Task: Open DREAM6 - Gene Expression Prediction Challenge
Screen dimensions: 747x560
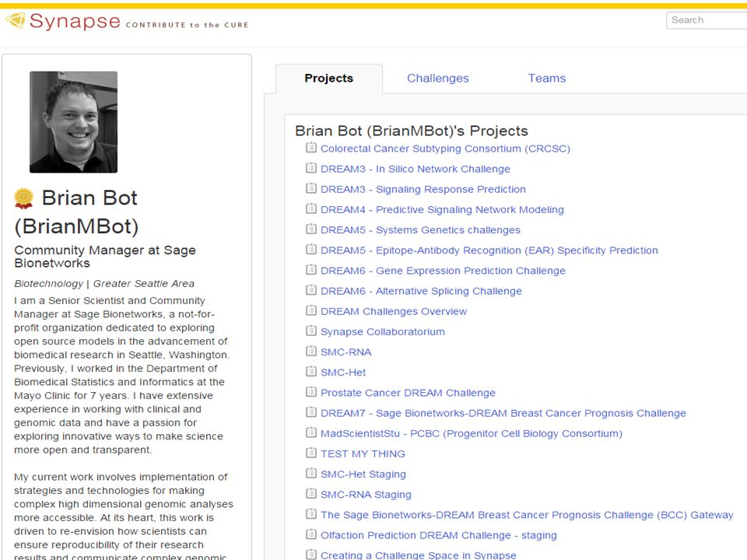Action: [443, 271]
